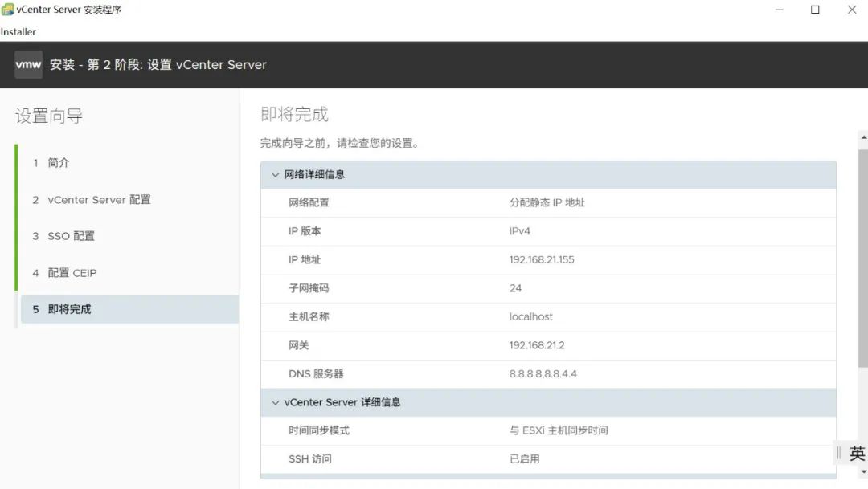The width and height of the screenshot is (868, 489).
Task: Maximize the installer window
Action: (815, 10)
